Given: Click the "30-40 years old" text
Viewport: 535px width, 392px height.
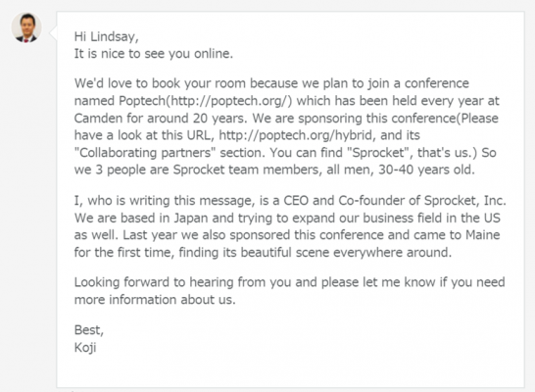Looking at the screenshot, I should pyautogui.click(x=426, y=170).
